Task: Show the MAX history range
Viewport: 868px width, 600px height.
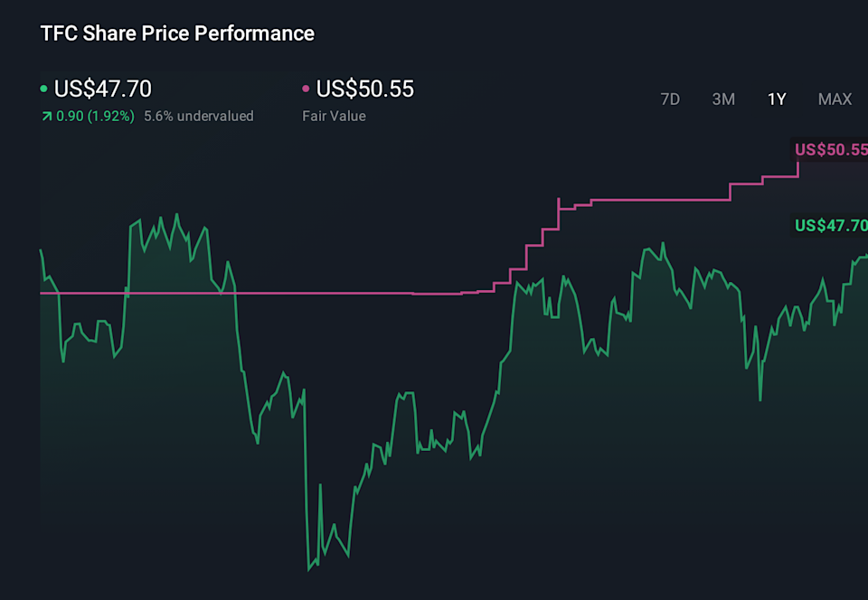Action: [835, 99]
